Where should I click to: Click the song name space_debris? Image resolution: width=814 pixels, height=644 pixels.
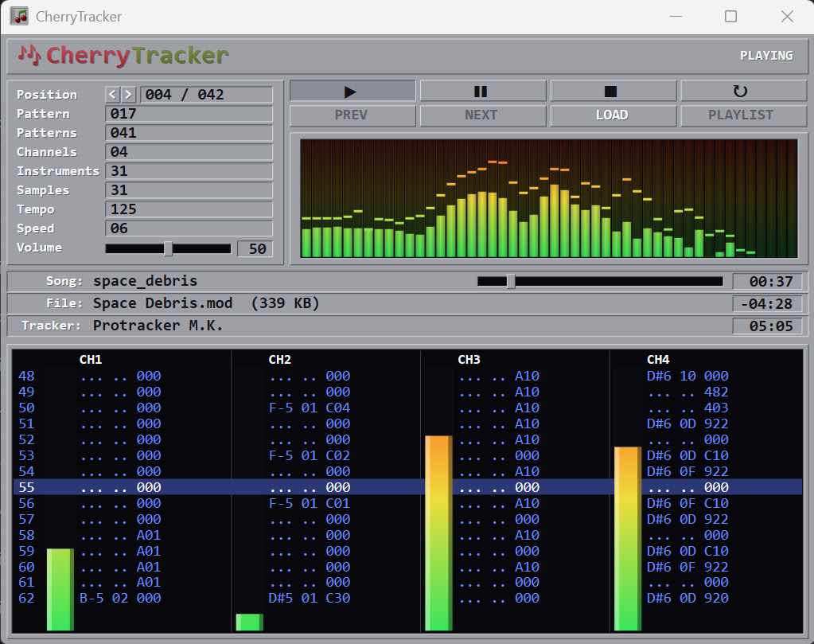pyautogui.click(x=146, y=281)
